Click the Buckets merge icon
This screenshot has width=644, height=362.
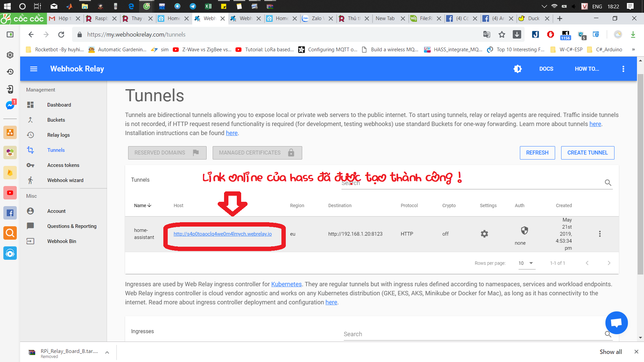(31, 120)
